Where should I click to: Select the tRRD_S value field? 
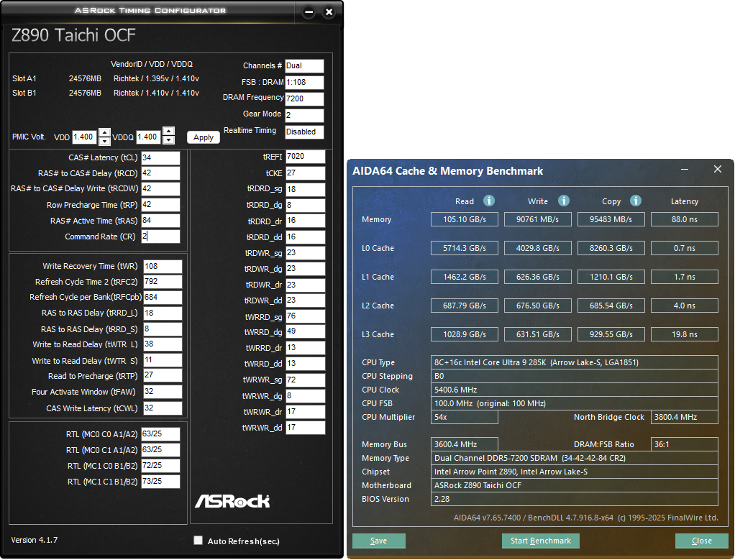163,329
